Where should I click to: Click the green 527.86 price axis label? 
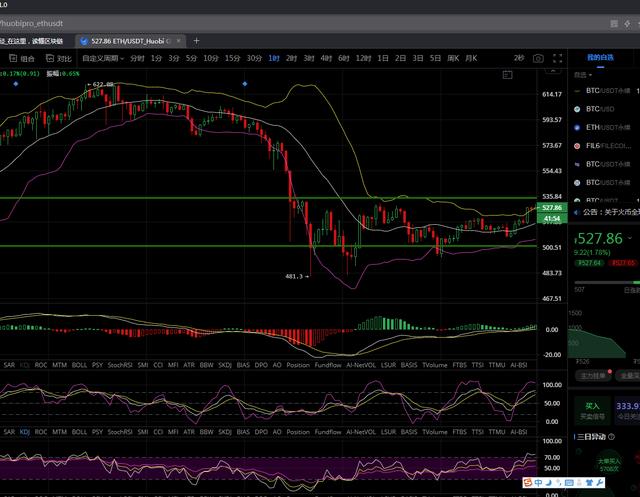(552, 208)
